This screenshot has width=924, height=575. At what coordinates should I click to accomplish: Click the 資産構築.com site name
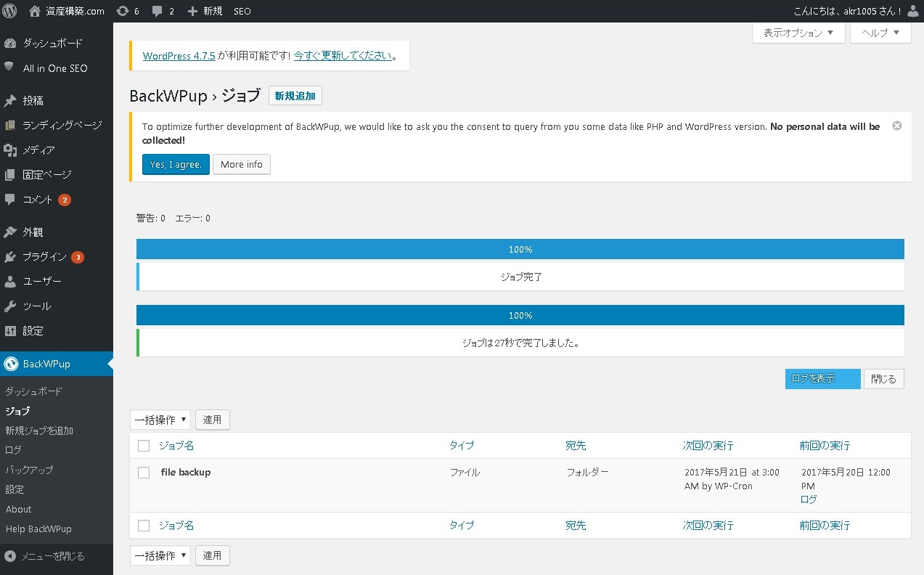click(x=75, y=11)
